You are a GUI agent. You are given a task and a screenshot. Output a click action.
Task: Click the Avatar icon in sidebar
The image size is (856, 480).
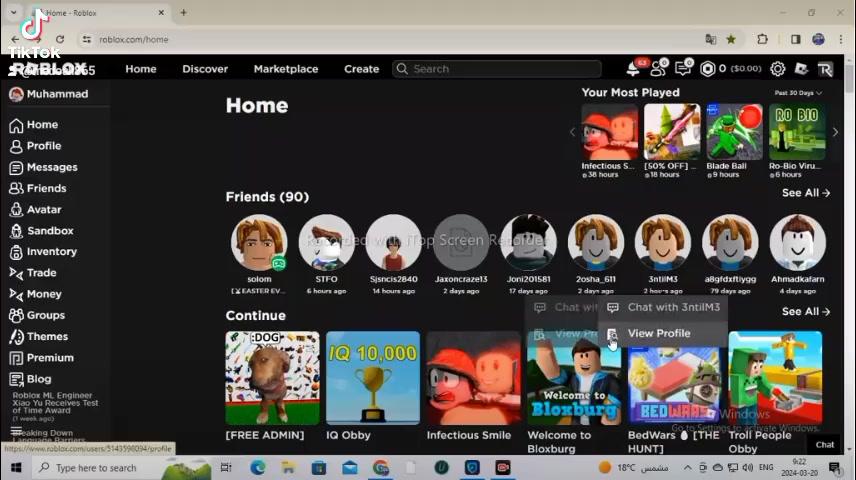click(x=16, y=210)
